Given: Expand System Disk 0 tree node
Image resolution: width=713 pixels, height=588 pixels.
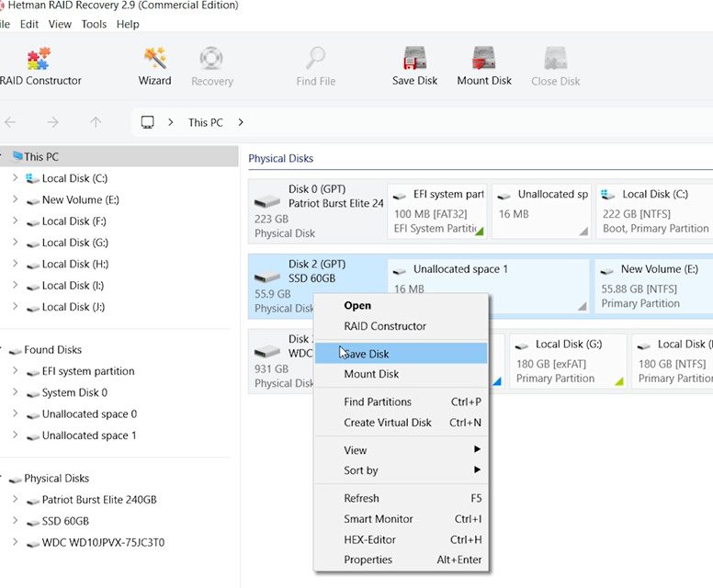Looking at the screenshot, I should tap(15, 392).
